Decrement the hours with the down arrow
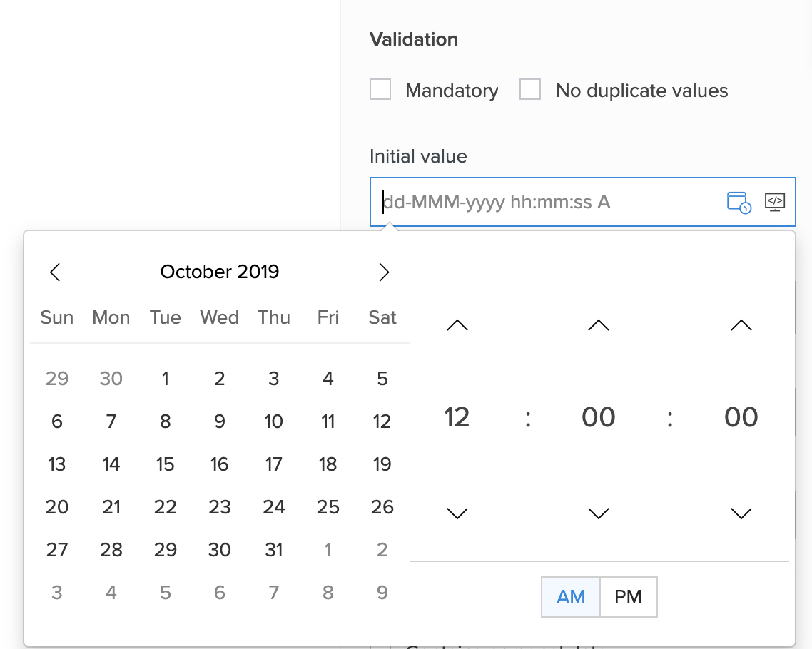This screenshot has width=812, height=649. [x=457, y=512]
